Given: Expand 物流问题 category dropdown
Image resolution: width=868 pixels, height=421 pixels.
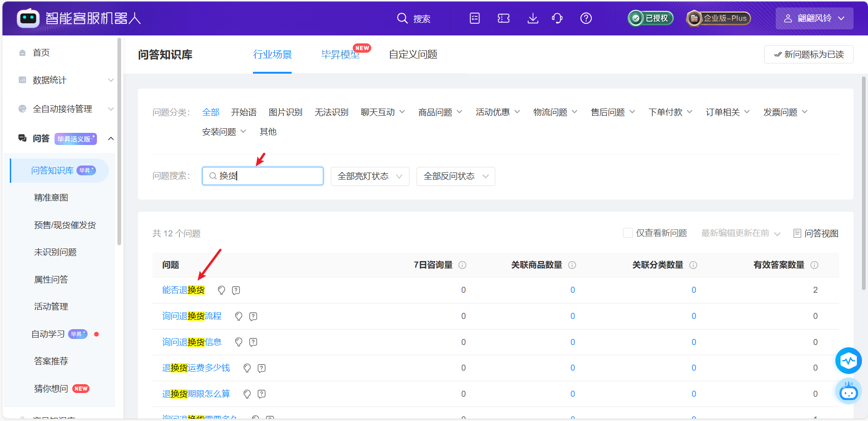Looking at the screenshot, I should pyautogui.click(x=555, y=112).
